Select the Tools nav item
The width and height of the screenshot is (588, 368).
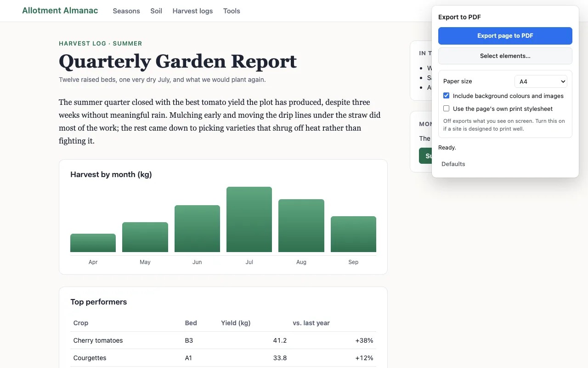point(232,11)
